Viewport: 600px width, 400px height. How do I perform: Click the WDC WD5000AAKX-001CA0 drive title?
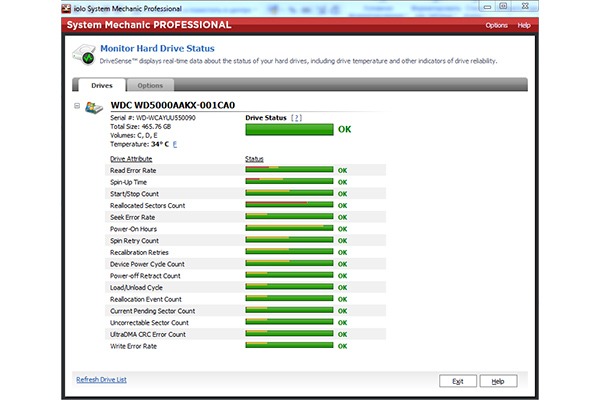tap(173, 105)
